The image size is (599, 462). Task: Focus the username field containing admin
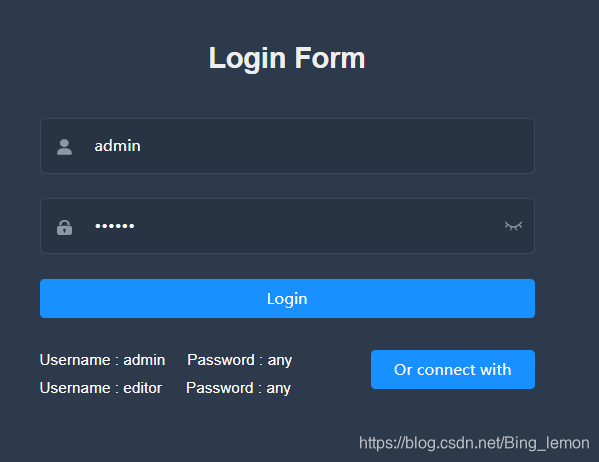pos(287,146)
